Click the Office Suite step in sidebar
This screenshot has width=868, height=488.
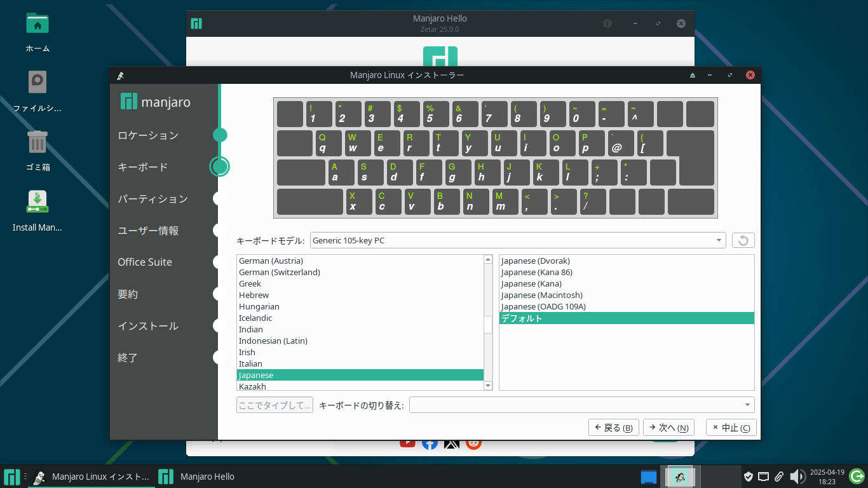pos(145,262)
